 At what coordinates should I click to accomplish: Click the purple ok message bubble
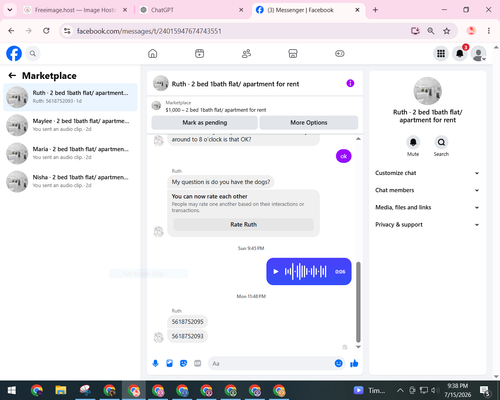[344, 156]
